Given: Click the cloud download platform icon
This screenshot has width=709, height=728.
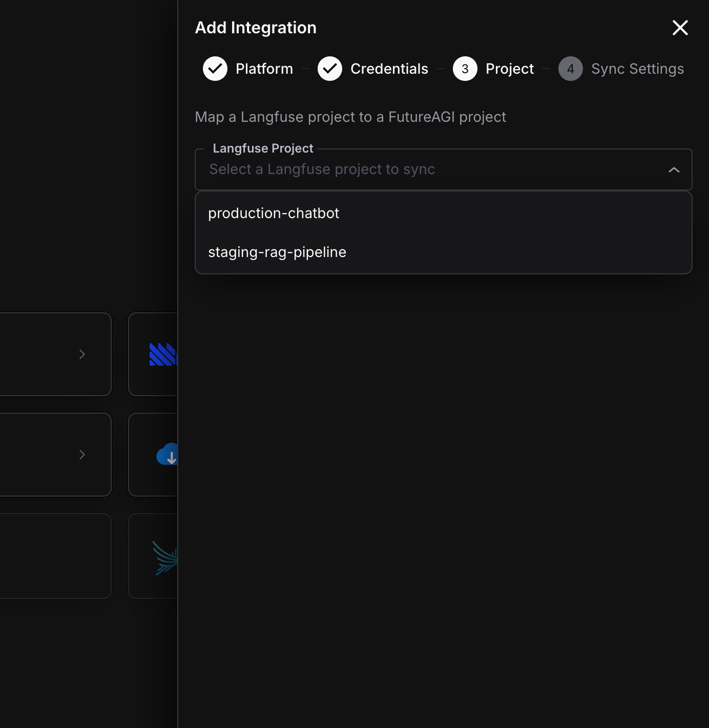Looking at the screenshot, I should coord(169,455).
